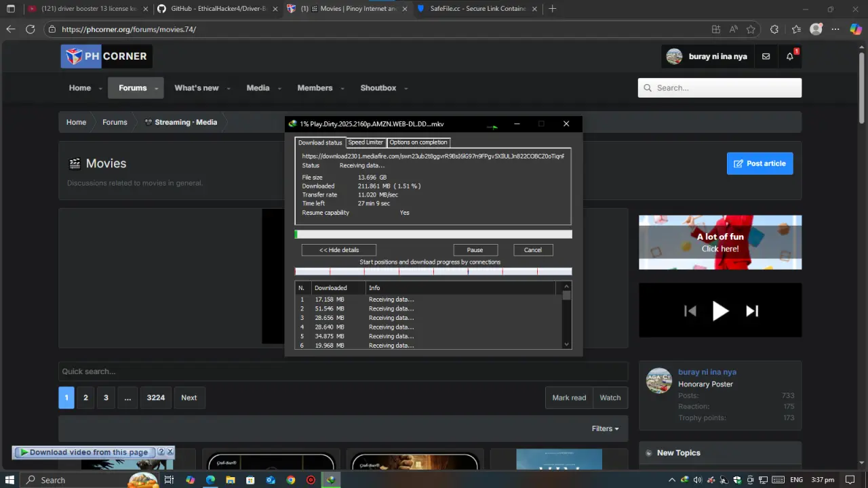Click Hide details in download dialog

[339, 250]
